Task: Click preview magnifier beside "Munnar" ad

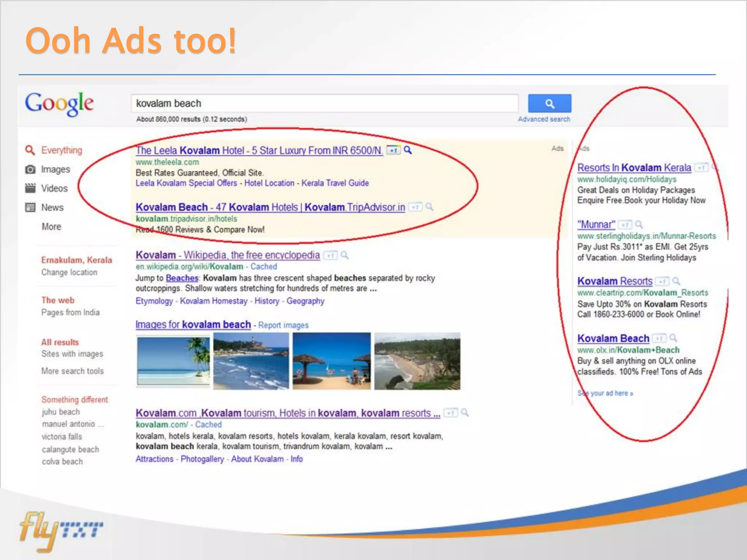Action: pyautogui.click(x=639, y=224)
